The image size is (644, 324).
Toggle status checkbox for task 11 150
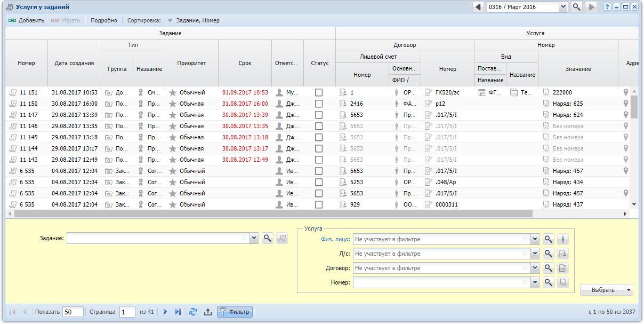pos(319,104)
